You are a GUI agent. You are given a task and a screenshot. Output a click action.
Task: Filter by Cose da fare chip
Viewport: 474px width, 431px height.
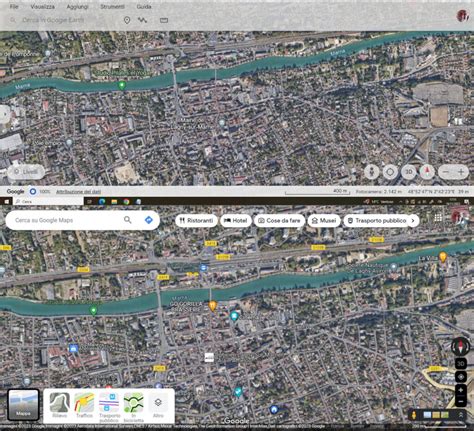pos(279,221)
